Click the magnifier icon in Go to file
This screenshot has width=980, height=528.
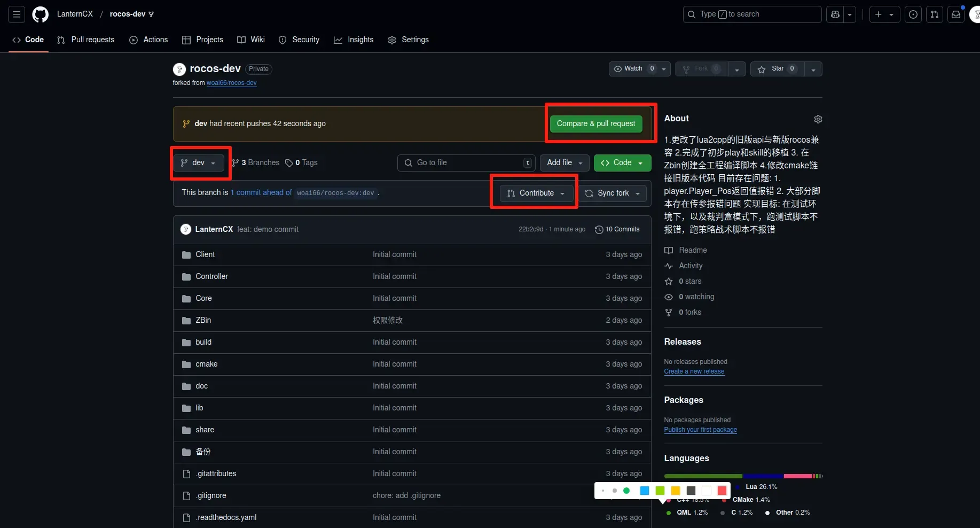(x=409, y=163)
